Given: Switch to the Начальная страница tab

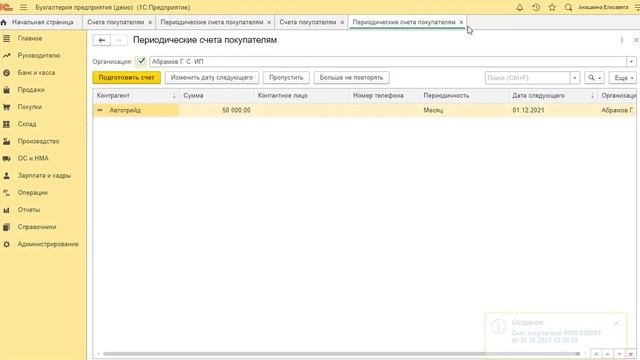Looking at the screenshot, I should [x=42, y=22].
